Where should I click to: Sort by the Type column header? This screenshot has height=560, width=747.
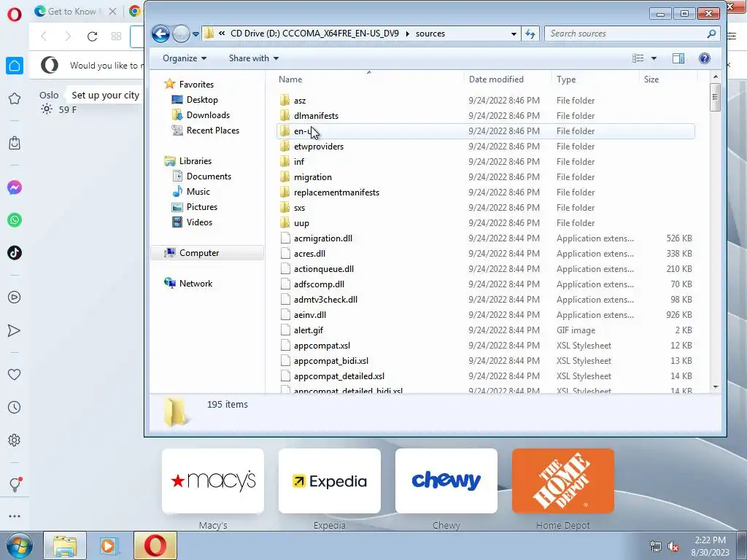click(595, 79)
